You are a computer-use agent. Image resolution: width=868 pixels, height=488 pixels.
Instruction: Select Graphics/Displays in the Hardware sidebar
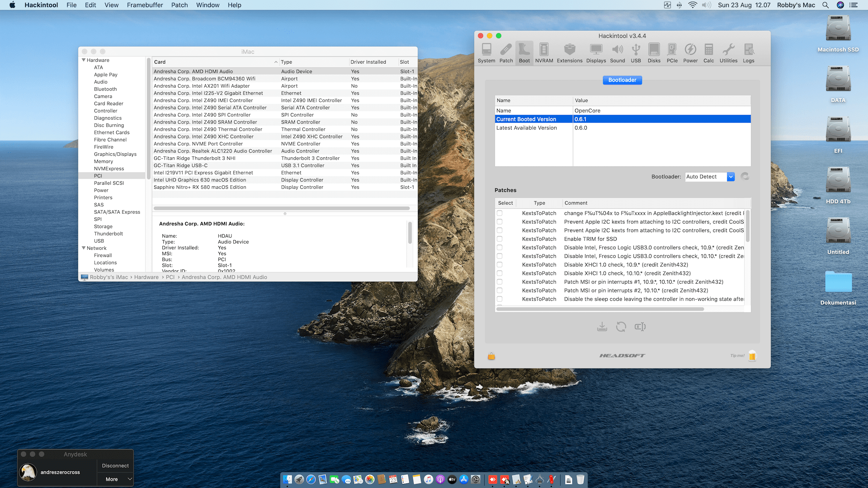[x=115, y=154]
